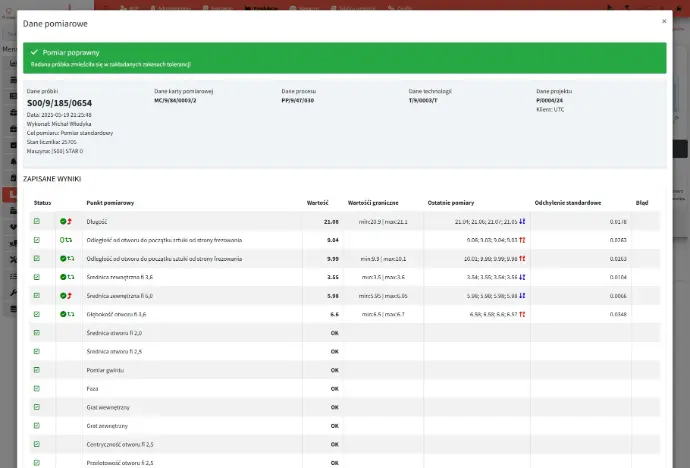Select sample number S00/9/185/0654
This screenshot has width=690, height=468.
tap(59, 103)
